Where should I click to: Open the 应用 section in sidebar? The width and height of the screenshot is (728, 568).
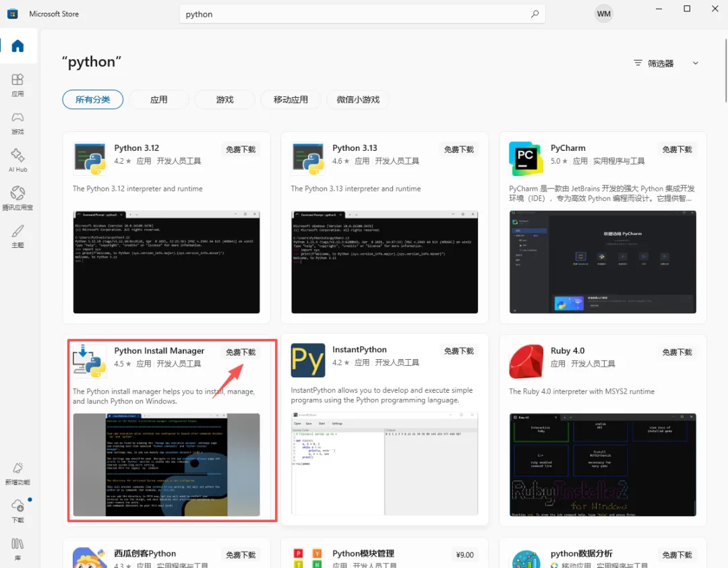(18, 84)
